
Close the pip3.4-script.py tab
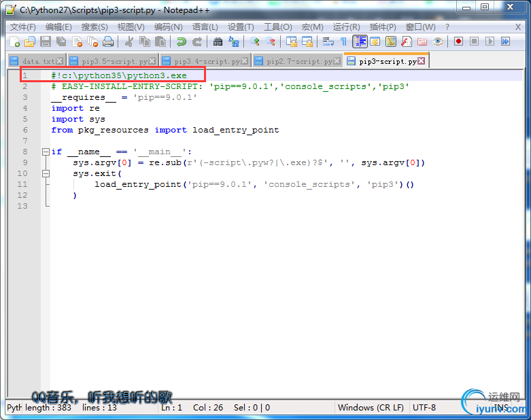(245, 61)
